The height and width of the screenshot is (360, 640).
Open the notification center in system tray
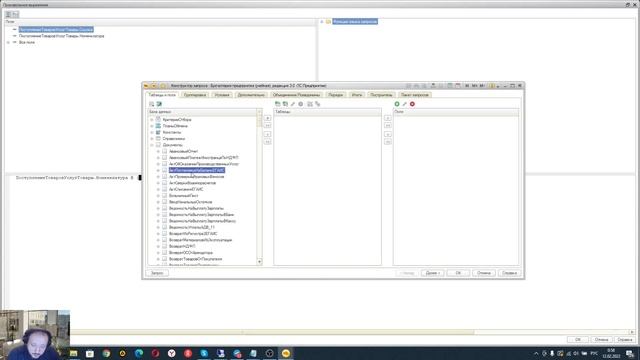[630, 353]
